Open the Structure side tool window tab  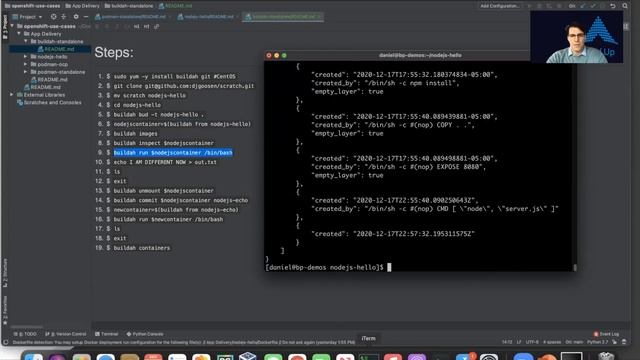(4, 272)
